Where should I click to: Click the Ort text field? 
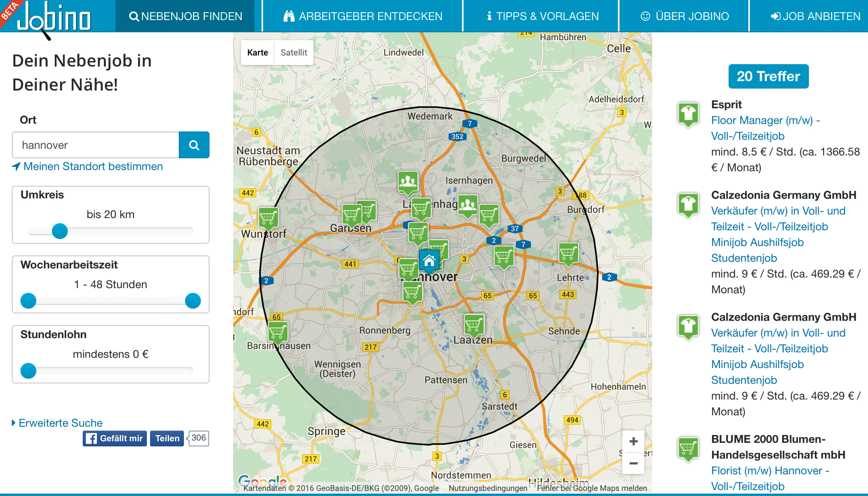point(96,145)
